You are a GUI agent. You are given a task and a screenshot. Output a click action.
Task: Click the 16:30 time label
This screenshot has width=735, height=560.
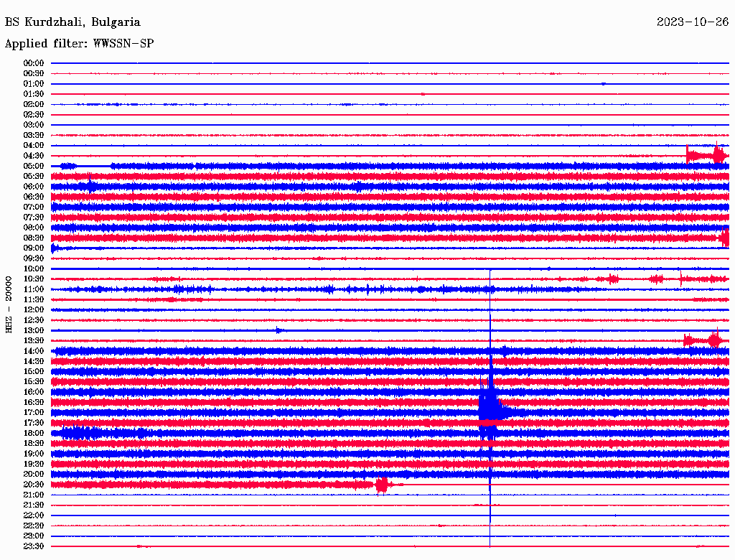click(33, 403)
